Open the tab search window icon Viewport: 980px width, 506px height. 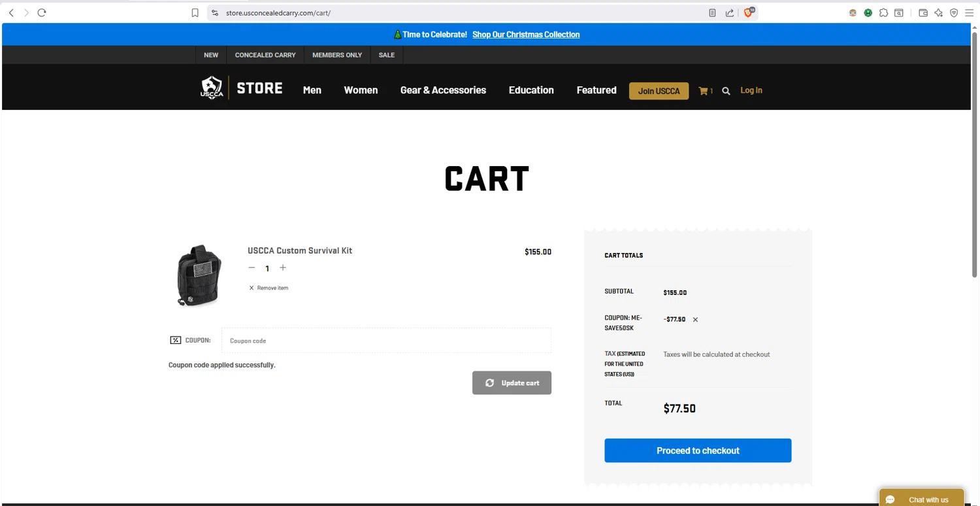click(x=899, y=12)
